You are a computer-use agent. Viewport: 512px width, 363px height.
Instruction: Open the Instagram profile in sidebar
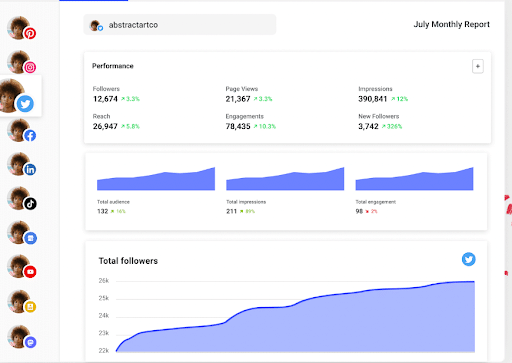tap(21, 62)
